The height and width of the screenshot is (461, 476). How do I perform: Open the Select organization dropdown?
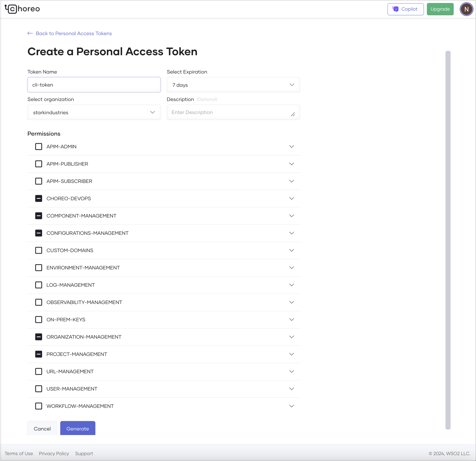click(x=94, y=112)
